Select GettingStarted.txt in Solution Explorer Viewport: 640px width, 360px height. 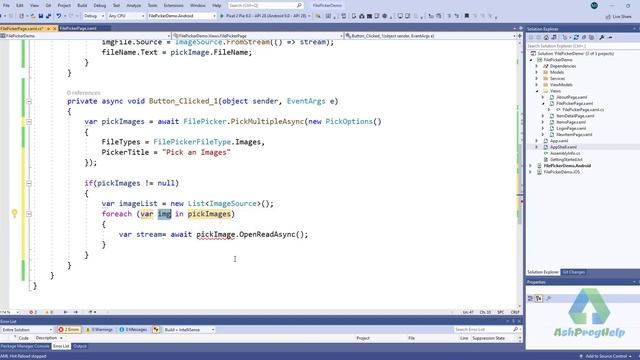click(566, 160)
